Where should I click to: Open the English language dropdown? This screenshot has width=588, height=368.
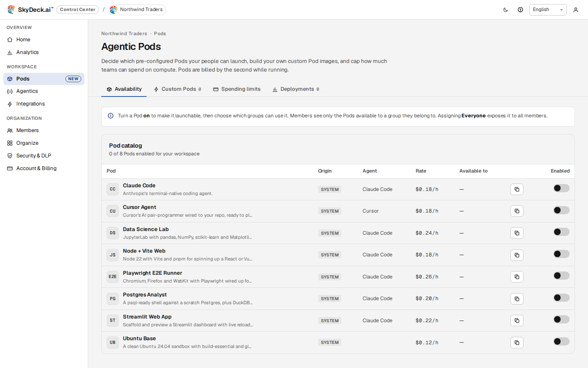point(548,10)
